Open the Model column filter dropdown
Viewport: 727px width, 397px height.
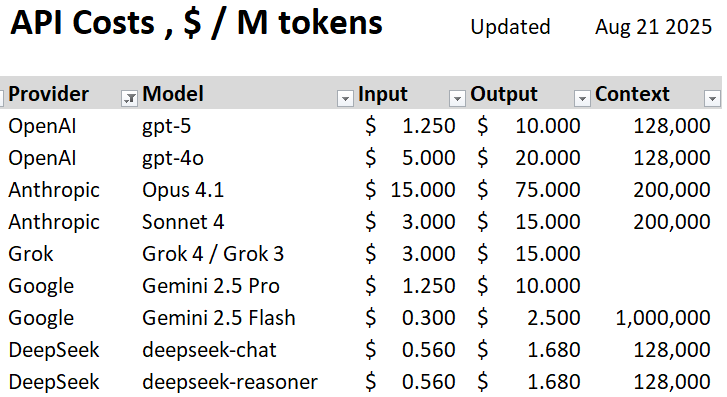[x=345, y=98]
